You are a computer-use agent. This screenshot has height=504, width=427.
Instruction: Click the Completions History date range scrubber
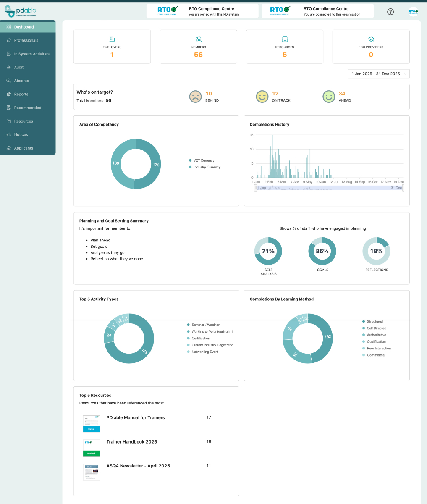point(329,188)
